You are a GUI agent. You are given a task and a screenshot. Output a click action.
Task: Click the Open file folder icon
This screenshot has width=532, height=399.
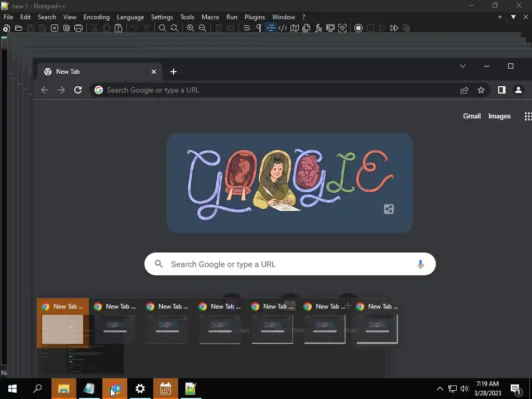pyautogui.click(x=19, y=28)
